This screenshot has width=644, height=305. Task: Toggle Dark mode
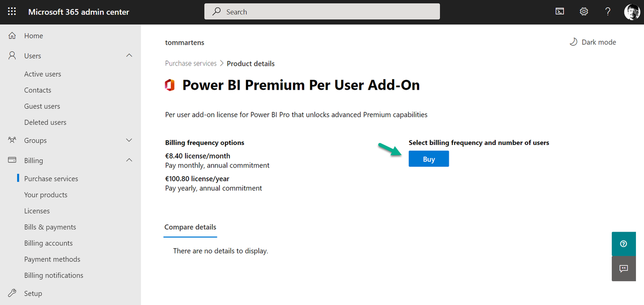click(x=593, y=42)
